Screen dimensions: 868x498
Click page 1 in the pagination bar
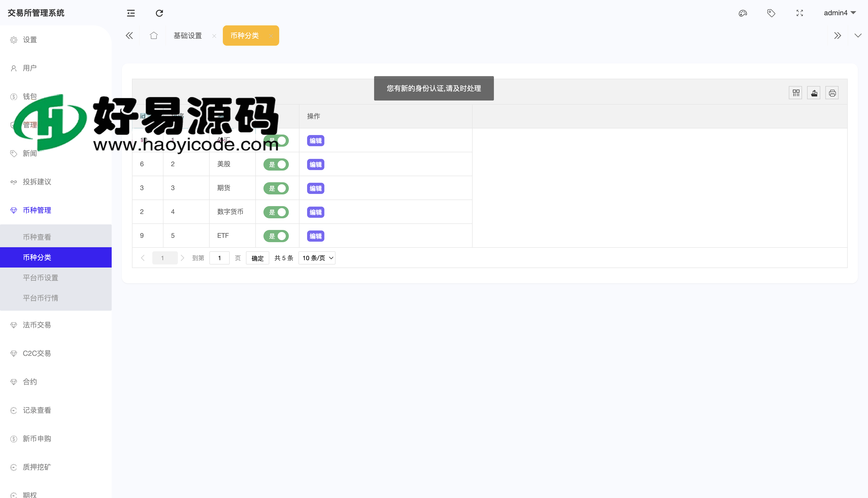click(164, 258)
